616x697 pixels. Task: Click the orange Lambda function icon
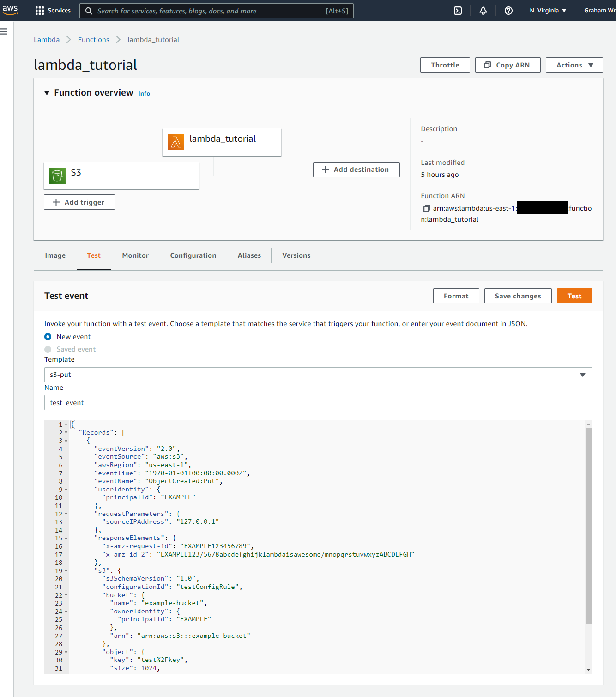176,142
